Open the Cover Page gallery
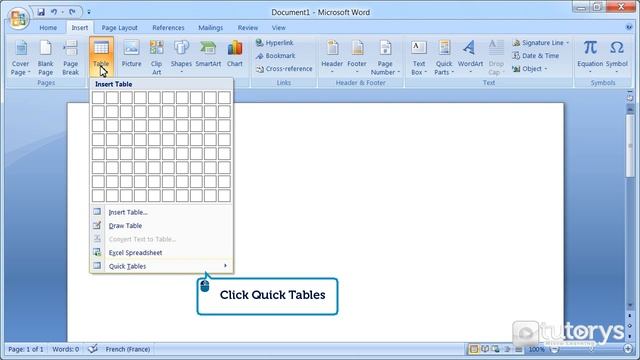The width and height of the screenshot is (640, 360). pos(20,58)
